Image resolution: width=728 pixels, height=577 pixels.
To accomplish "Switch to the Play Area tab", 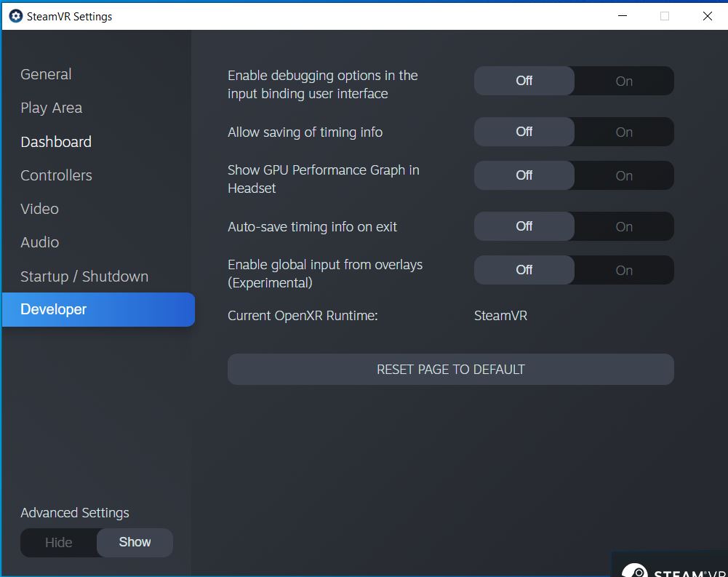I will point(51,108).
